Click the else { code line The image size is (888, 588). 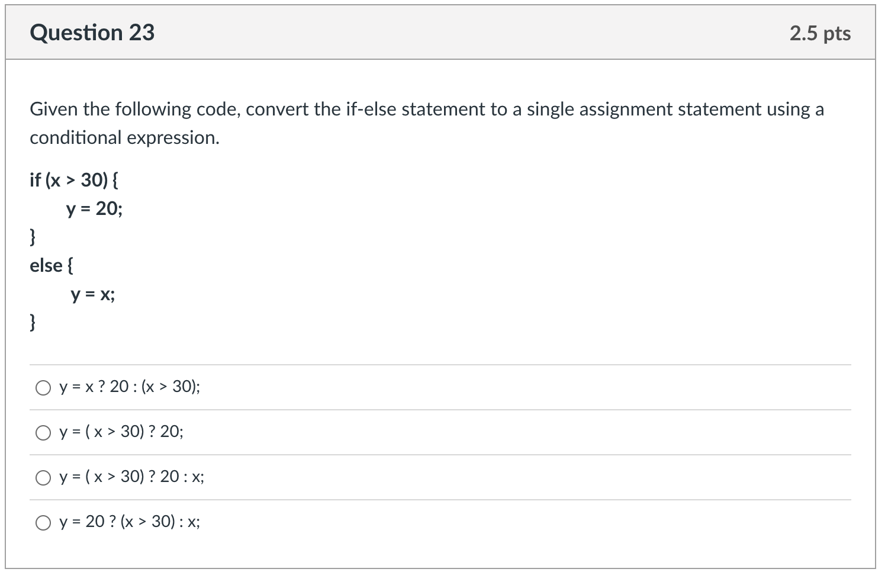pyautogui.click(x=51, y=265)
